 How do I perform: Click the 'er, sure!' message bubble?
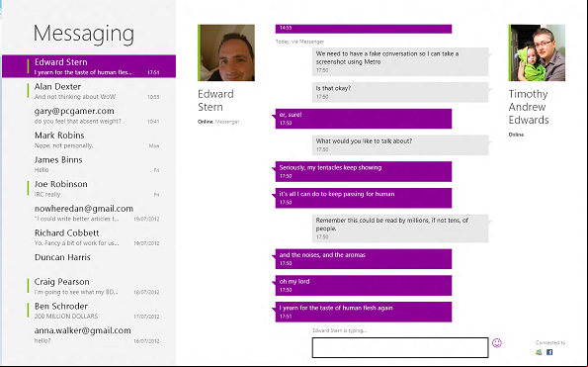(x=364, y=119)
